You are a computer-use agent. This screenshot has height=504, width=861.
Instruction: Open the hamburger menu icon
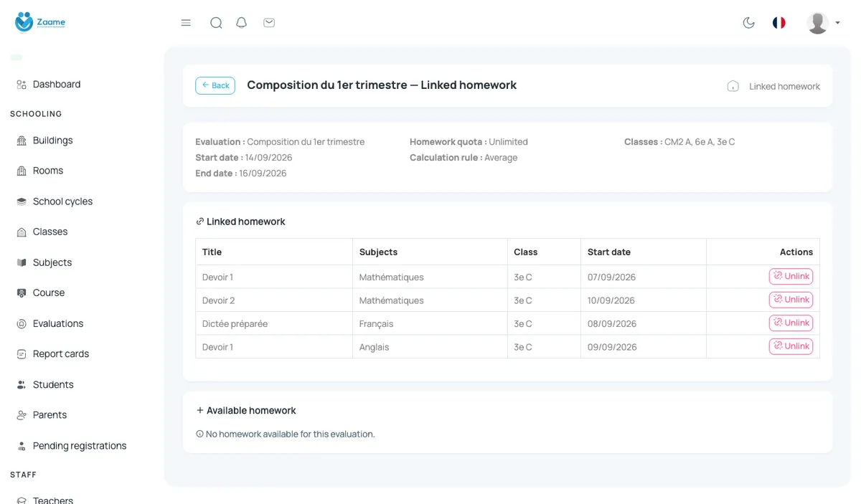click(x=186, y=23)
